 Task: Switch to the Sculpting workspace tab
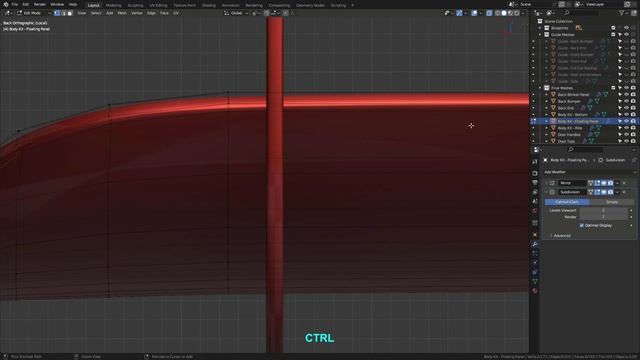tap(135, 5)
